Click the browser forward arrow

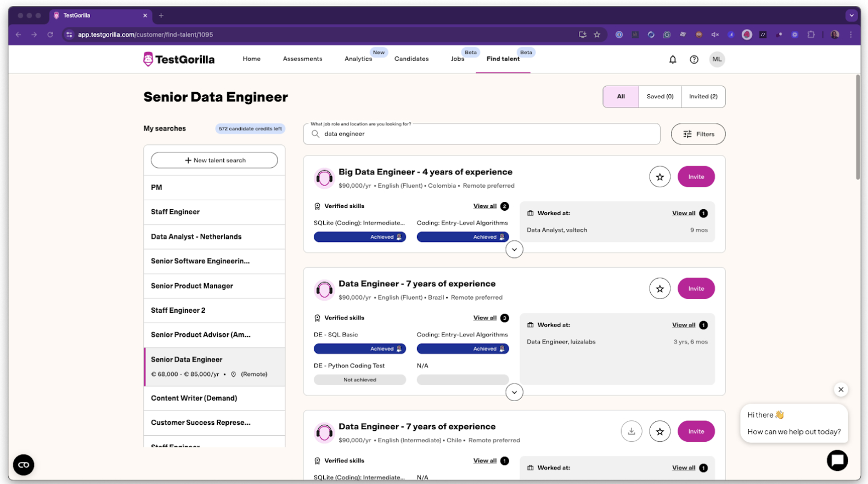click(34, 35)
